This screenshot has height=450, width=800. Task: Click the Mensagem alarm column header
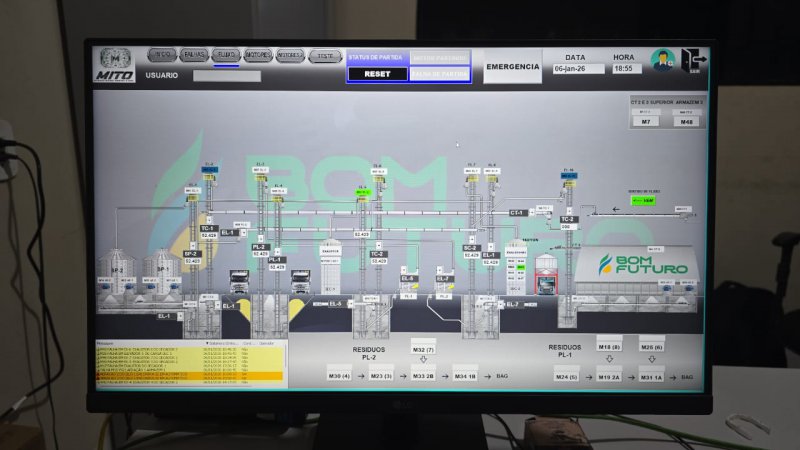tap(105, 343)
